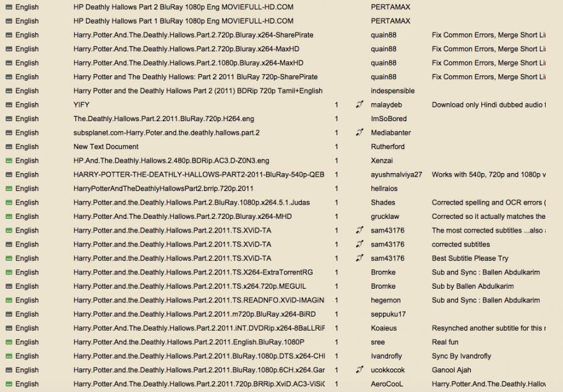Open the 'New Text Document' subtitle link

tap(106, 147)
